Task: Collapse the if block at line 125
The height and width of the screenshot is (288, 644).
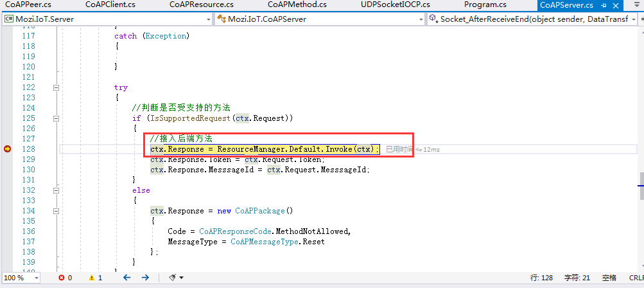Action: (56, 118)
